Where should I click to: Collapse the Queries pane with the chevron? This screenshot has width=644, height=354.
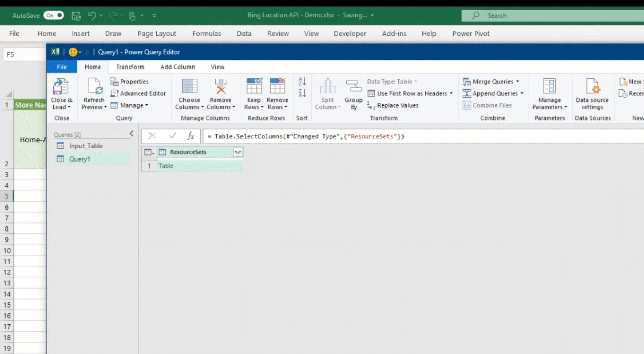tap(132, 134)
